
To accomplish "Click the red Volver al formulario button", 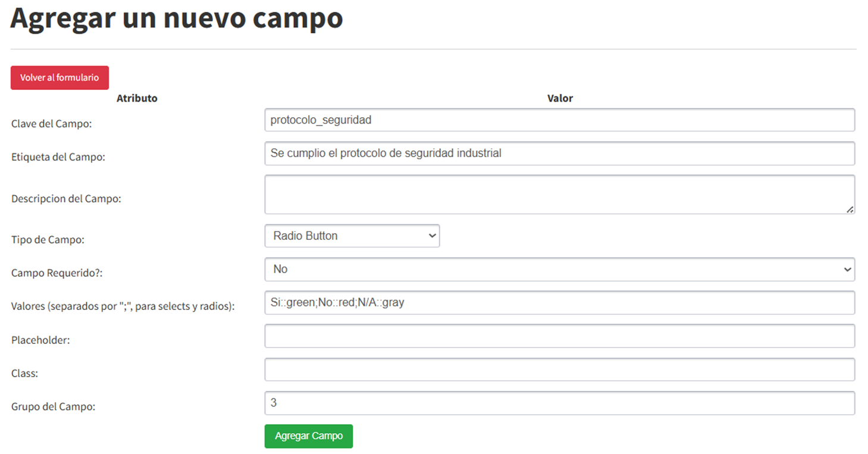I will (x=59, y=78).
